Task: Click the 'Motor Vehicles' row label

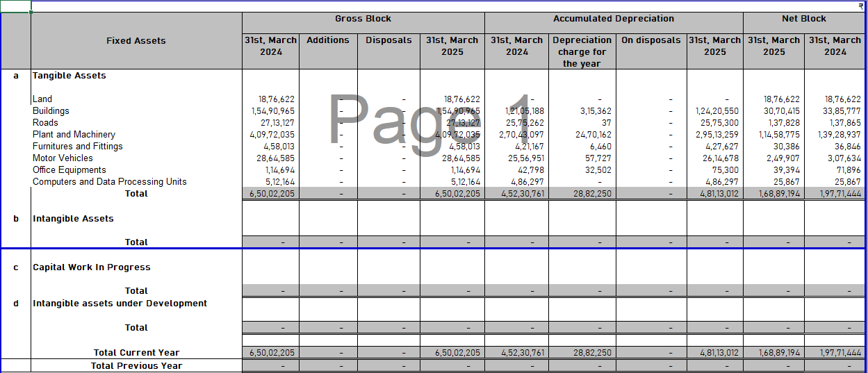Action: pyautogui.click(x=63, y=158)
